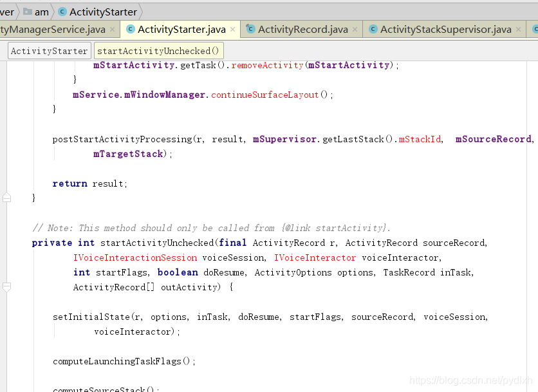
Task: Click the TaskRecord inTask parameter
Action: pyautogui.click(x=427, y=272)
